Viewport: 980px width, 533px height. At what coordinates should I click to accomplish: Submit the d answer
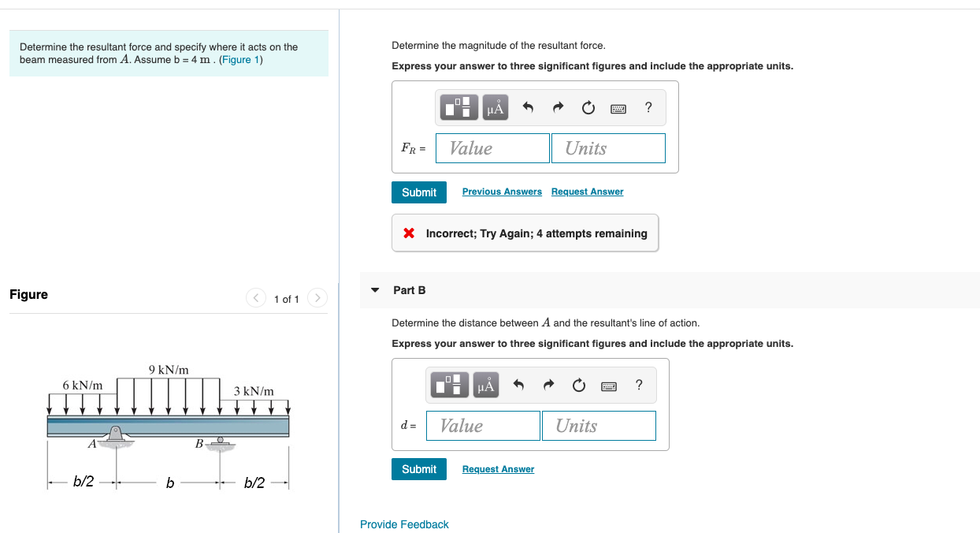point(418,468)
